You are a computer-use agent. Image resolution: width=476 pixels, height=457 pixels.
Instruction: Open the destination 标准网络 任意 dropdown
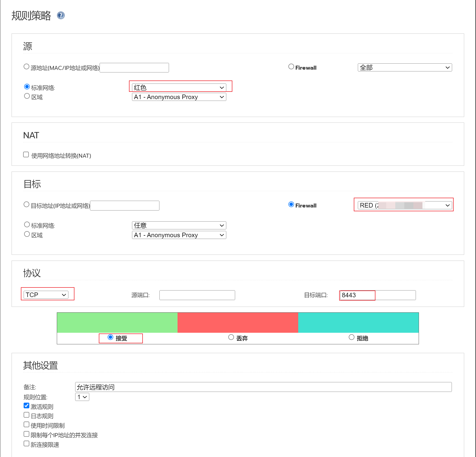179,225
